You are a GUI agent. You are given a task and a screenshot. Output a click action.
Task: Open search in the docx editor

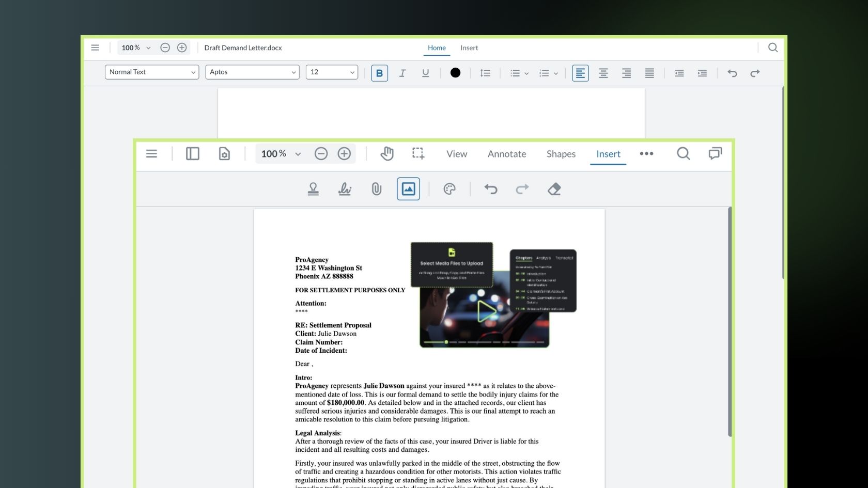(x=773, y=48)
